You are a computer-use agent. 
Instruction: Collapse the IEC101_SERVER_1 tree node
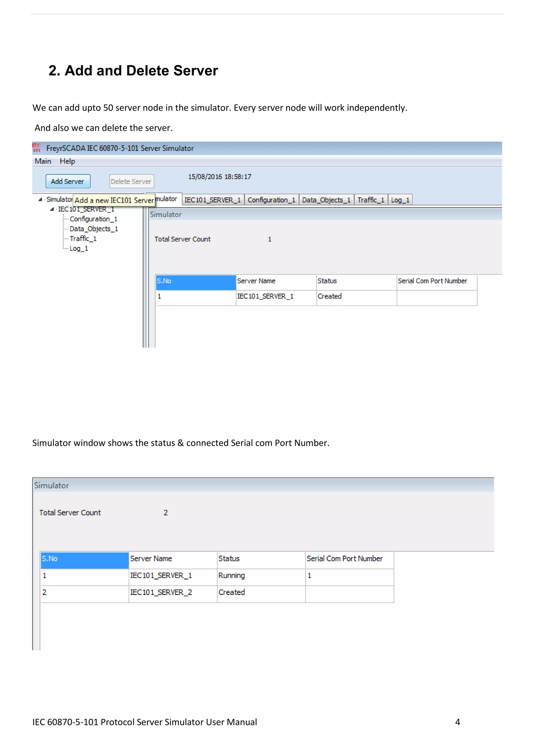(x=52, y=209)
